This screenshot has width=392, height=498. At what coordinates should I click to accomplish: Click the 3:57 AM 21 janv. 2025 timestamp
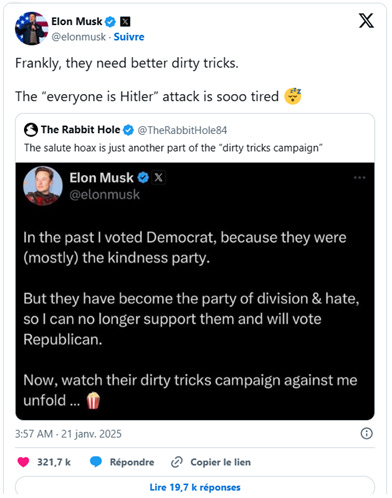68,434
